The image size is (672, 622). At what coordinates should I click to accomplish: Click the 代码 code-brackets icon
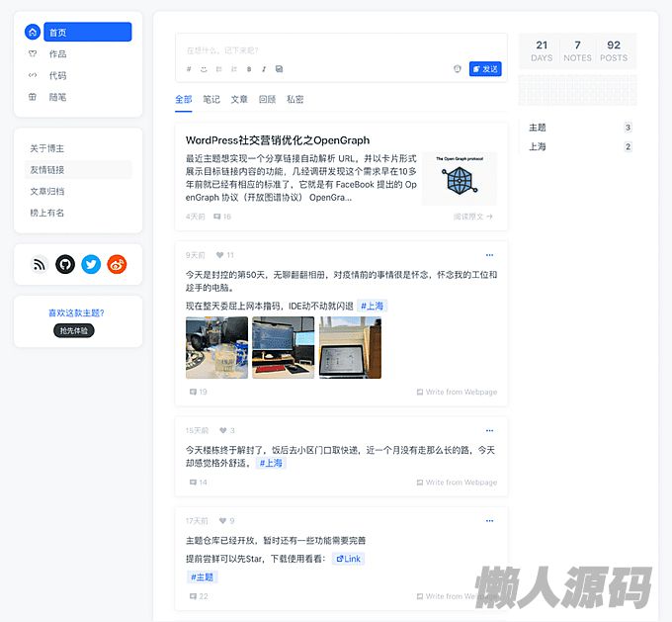tap(33, 75)
